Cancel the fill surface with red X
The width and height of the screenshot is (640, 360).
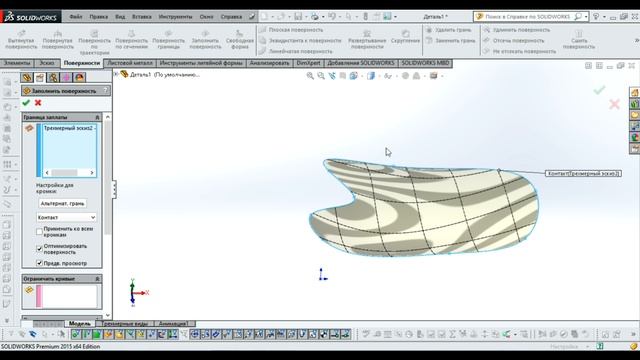click(38, 103)
